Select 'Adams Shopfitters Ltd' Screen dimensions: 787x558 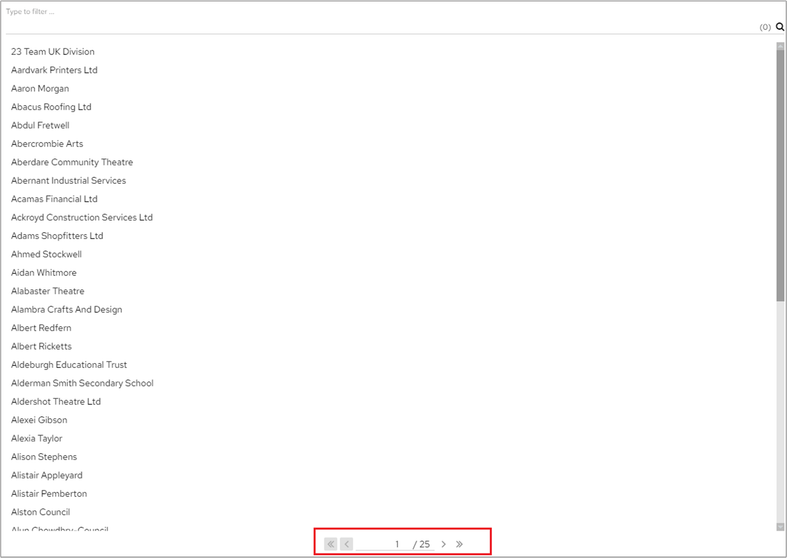point(57,236)
